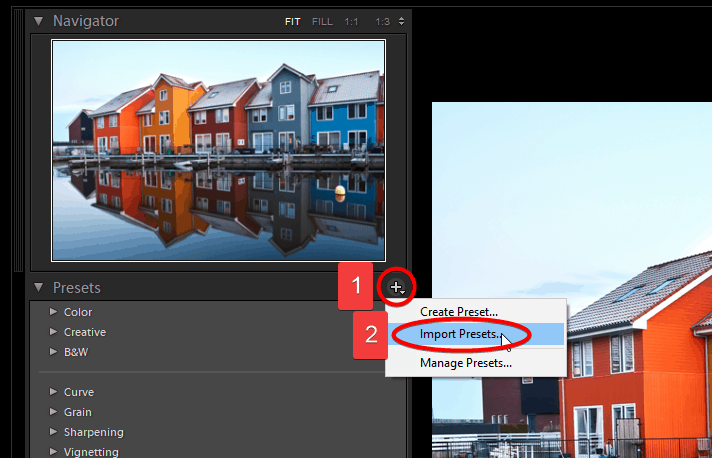The height and width of the screenshot is (458, 712).
Task: Expand the Color preset group
Action: [54, 312]
